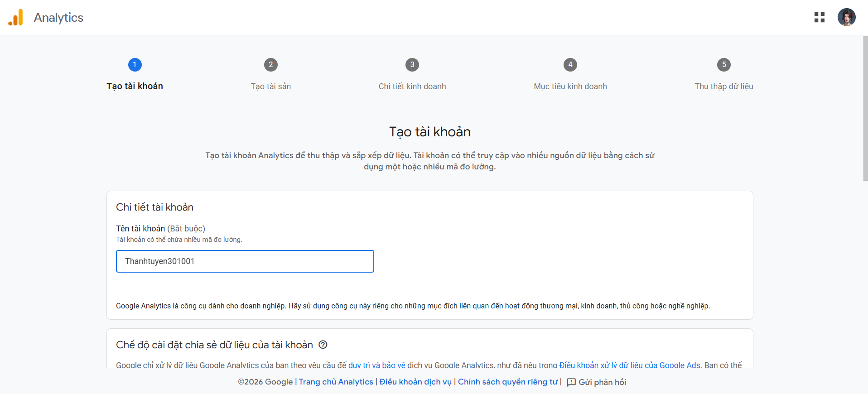Screen dimensions: 868x394
Task: Select step 4 circle icon
Action: click(x=570, y=65)
